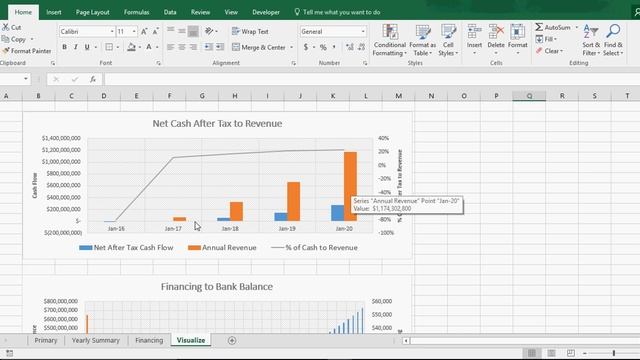Click Merge & Center button
Viewport: 640px width, 360px height.
click(x=259, y=47)
